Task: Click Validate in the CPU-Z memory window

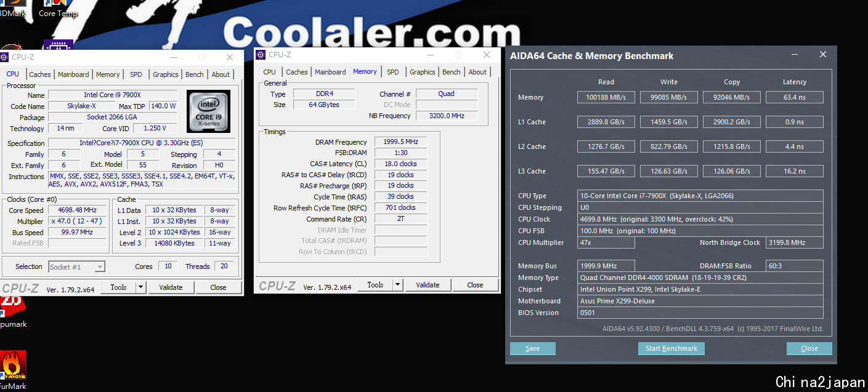Action: pyautogui.click(x=428, y=285)
